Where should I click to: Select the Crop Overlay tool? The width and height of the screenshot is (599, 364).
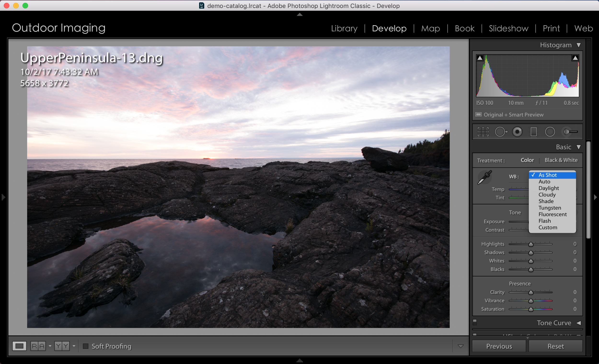pyautogui.click(x=483, y=132)
